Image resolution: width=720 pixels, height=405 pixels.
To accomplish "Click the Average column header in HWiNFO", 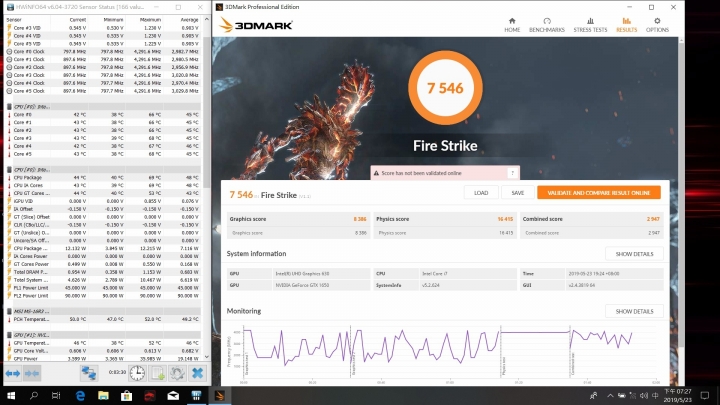I will 189,20.
